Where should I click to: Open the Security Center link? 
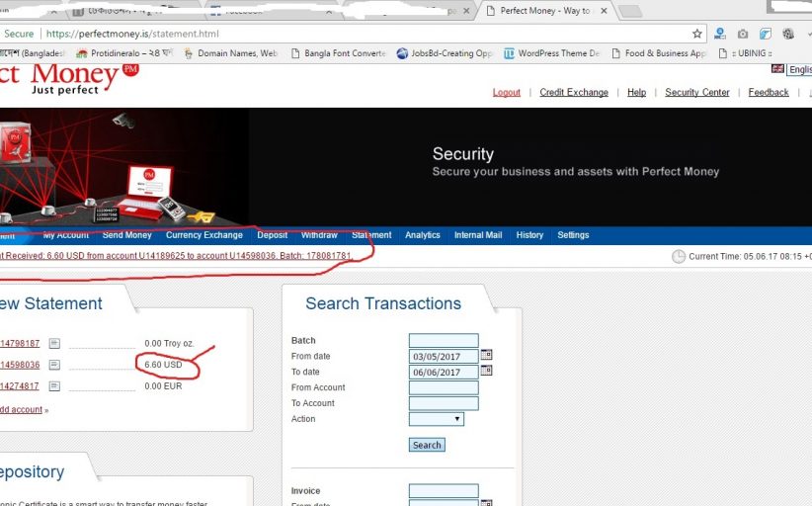[696, 93]
